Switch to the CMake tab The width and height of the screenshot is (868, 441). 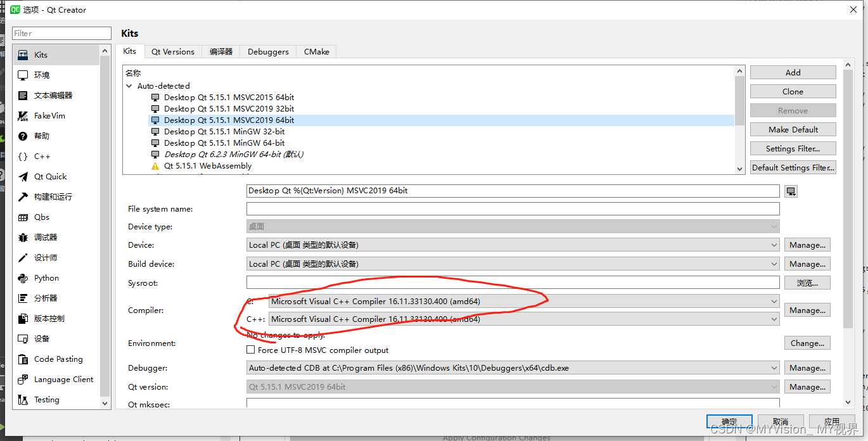point(316,52)
